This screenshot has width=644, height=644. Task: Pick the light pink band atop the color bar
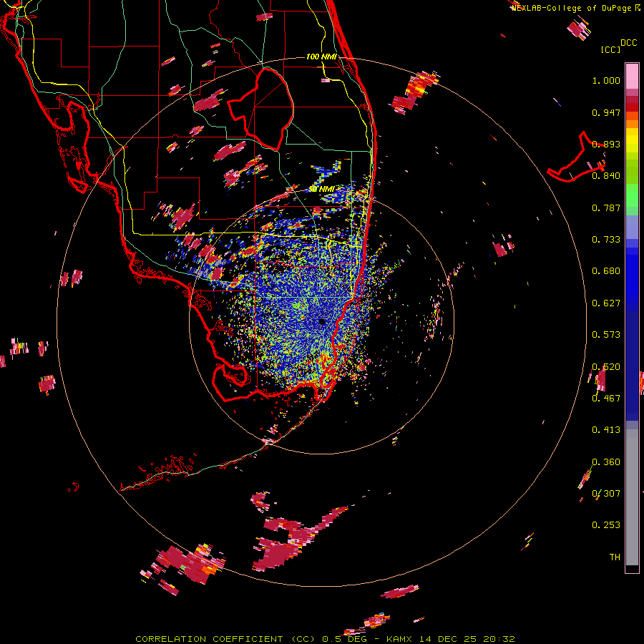pos(632,76)
